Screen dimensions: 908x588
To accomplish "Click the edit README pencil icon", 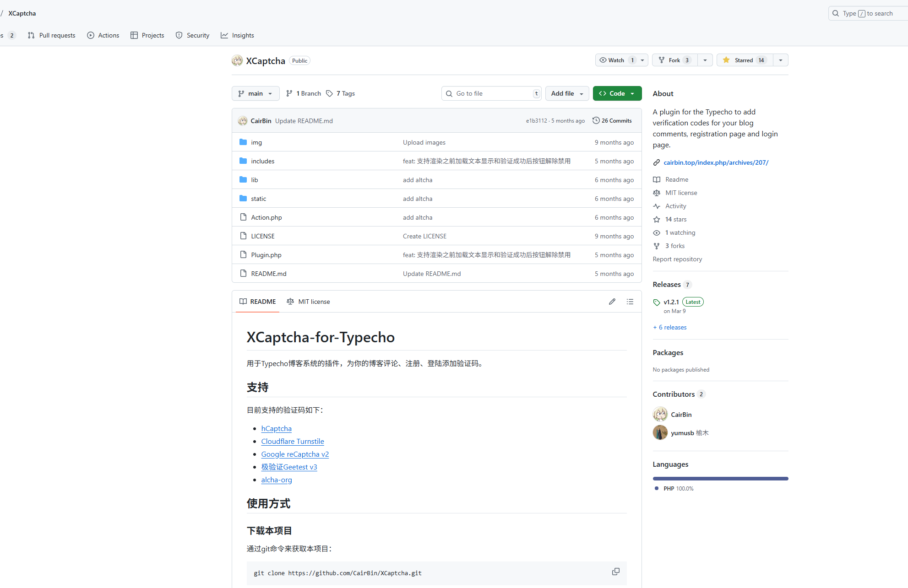I will click(612, 302).
